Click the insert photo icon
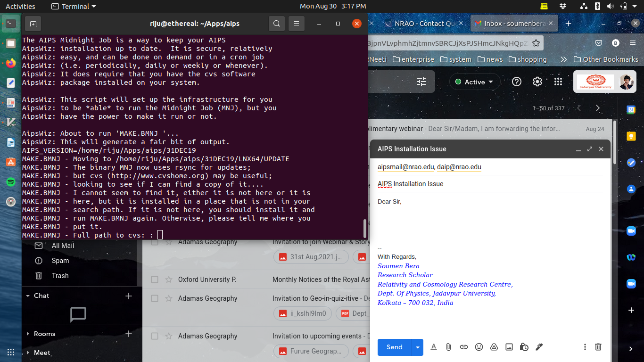The height and width of the screenshot is (362, 644). (x=509, y=347)
